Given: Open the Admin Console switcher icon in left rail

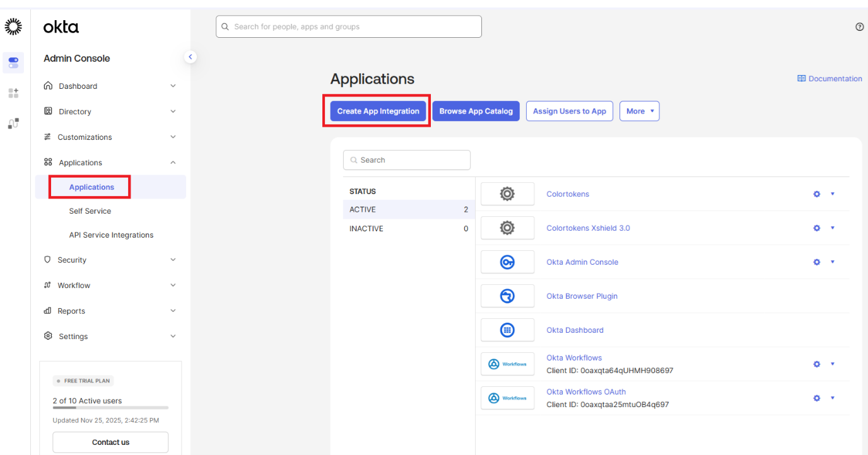Looking at the screenshot, I should 13,62.
